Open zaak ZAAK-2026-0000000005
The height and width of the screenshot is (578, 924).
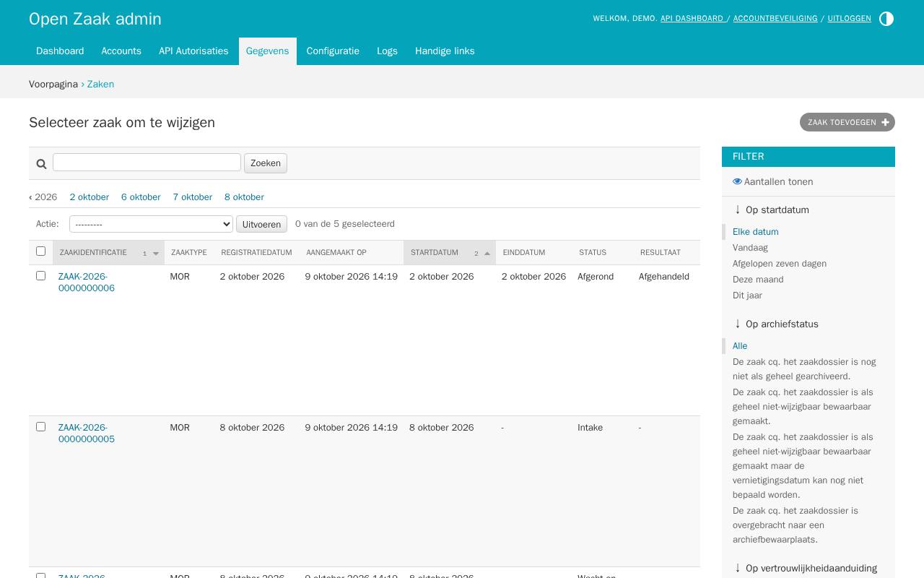tap(87, 433)
